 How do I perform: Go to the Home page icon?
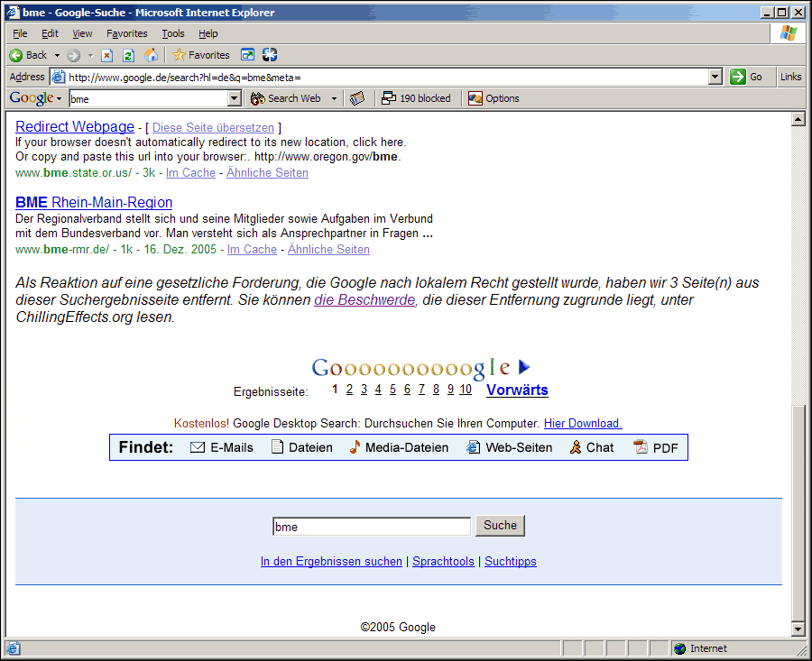pyautogui.click(x=151, y=55)
